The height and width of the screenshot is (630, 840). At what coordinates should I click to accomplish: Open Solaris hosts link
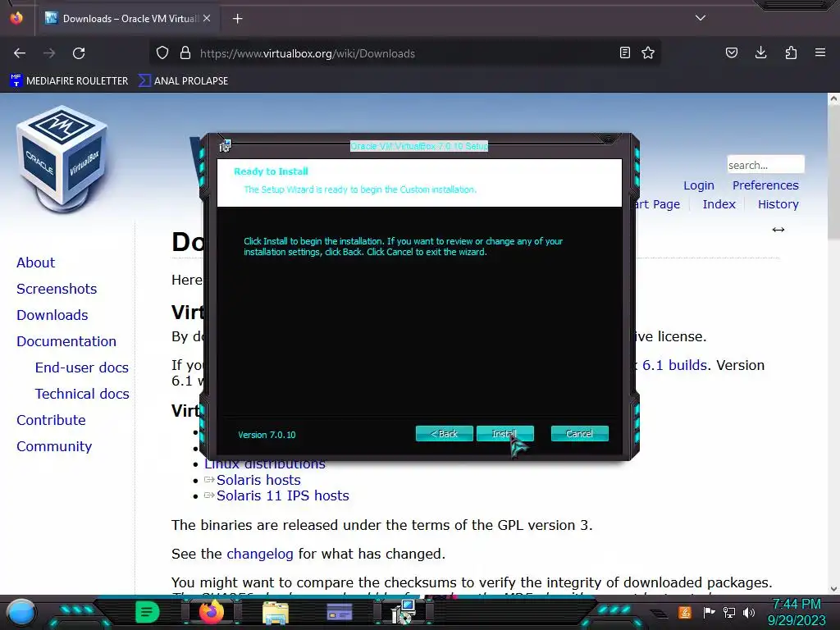tap(258, 480)
